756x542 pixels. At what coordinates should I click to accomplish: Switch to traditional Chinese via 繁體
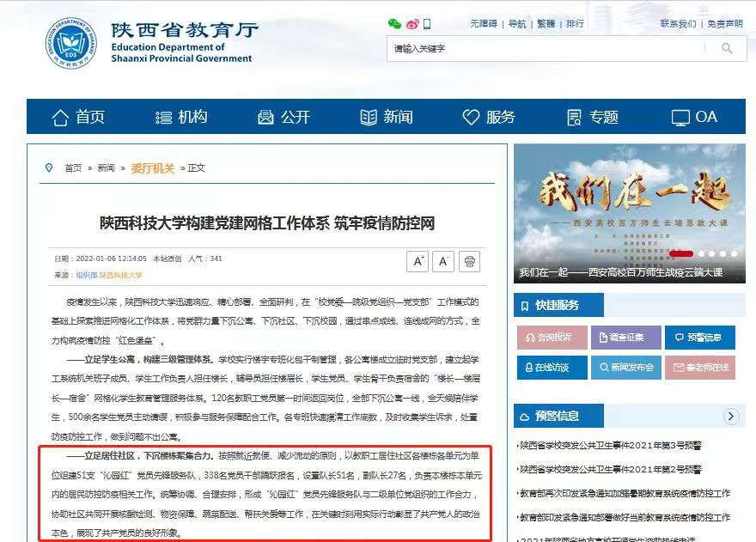click(x=546, y=24)
